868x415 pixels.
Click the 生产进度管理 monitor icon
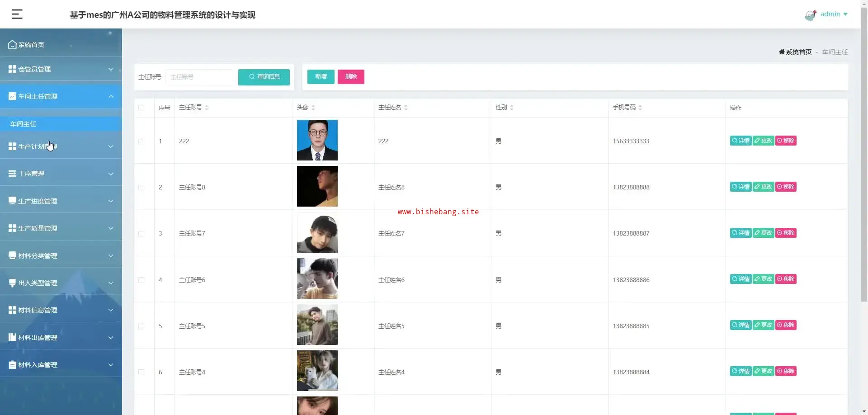tap(12, 201)
